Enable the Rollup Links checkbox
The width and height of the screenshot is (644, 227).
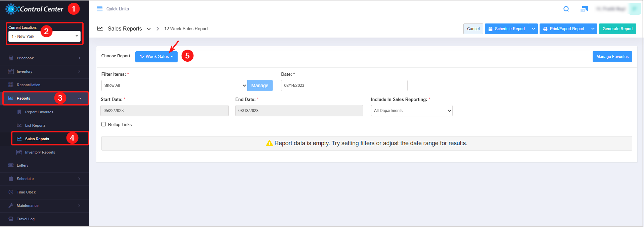coord(103,124)
